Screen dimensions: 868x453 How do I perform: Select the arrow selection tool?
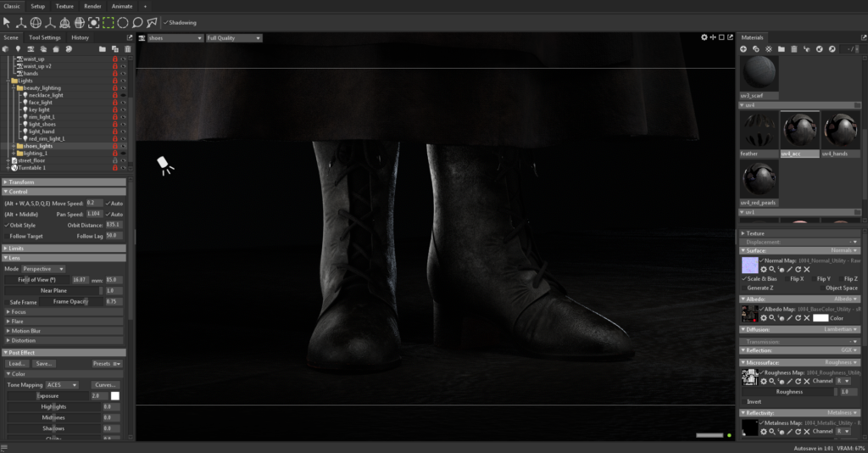[7, 22]
